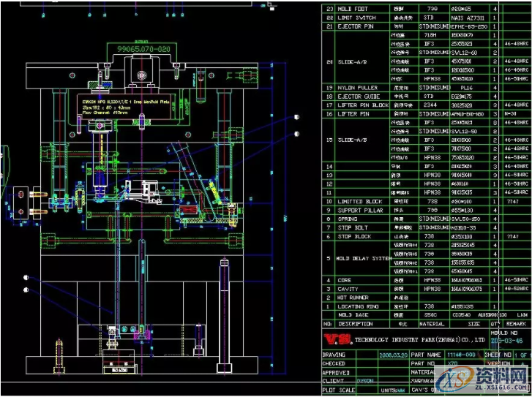Click the PLOT SCALE label in title block
The width and height of the screenshot is (532, 397).
click(339, 389)
